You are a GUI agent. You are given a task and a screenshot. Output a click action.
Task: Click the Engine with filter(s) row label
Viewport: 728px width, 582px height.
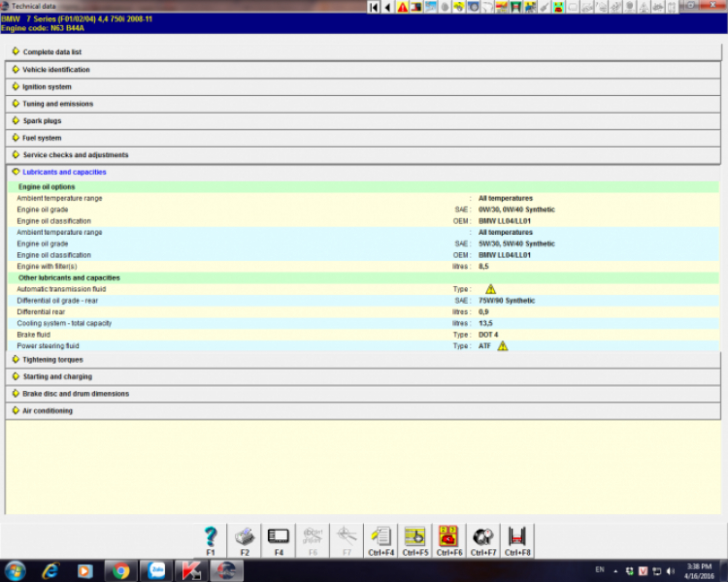tap(47, 267)
